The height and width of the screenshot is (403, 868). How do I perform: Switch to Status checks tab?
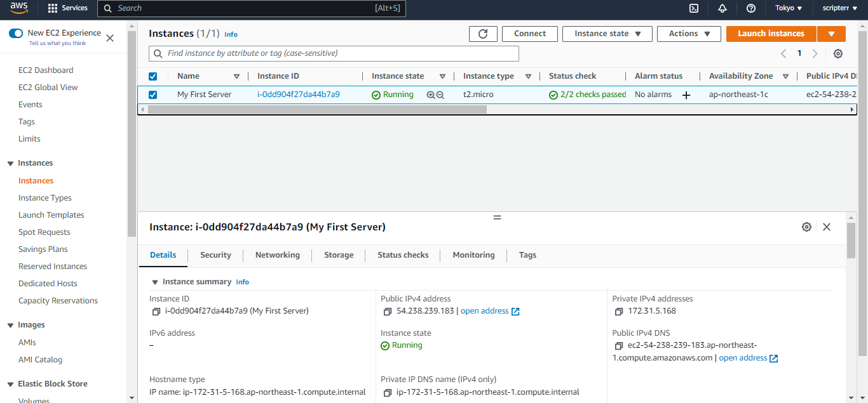403,255
